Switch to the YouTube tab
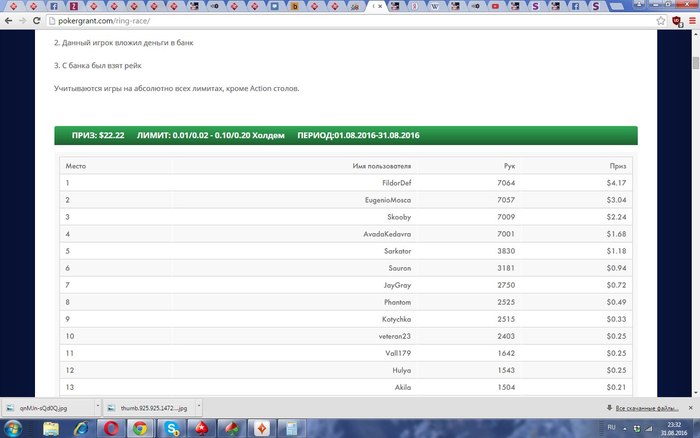This screenshot has height=438, width=700. [495, 6]
